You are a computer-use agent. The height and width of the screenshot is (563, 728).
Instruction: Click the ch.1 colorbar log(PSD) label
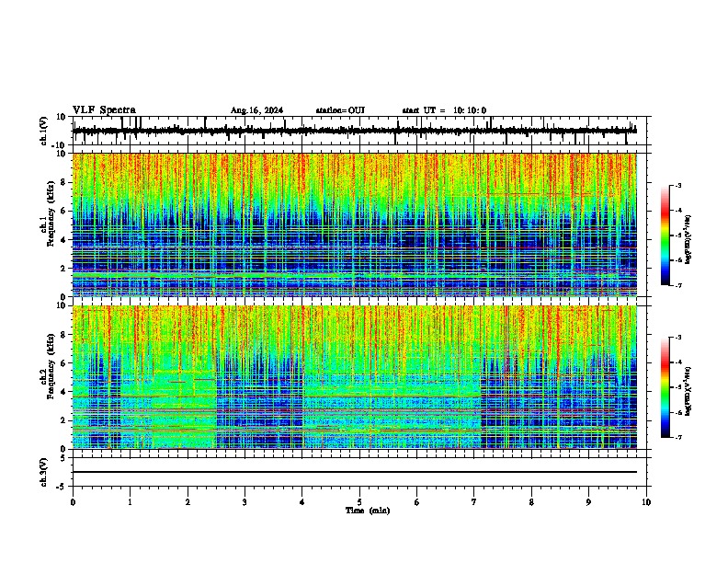pyautogui.click(x=688, y=239)
